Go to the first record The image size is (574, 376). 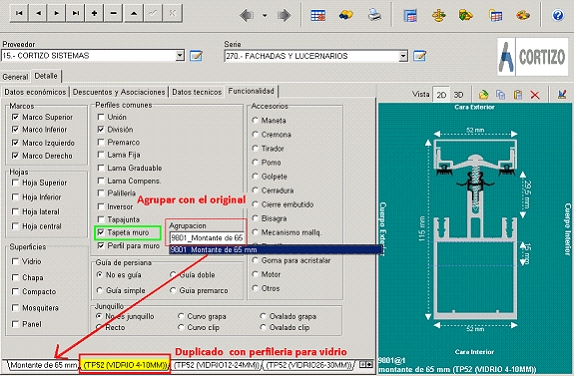pos(19,13)
